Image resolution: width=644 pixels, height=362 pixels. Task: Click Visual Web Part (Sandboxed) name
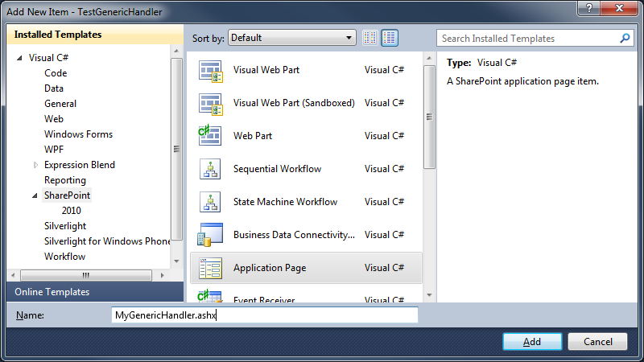294,103
